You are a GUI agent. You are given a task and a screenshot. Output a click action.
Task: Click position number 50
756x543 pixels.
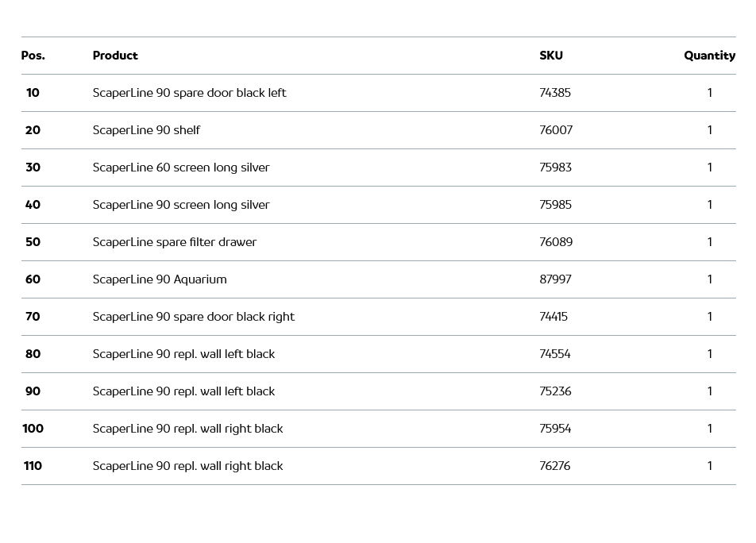click(33, 242)
